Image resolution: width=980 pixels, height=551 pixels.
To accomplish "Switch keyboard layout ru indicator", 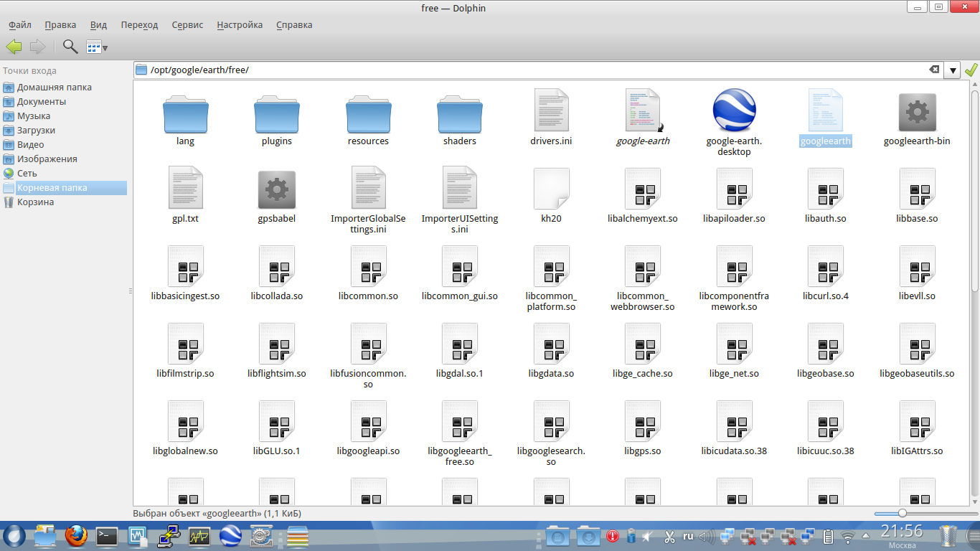I will [687, 536].
